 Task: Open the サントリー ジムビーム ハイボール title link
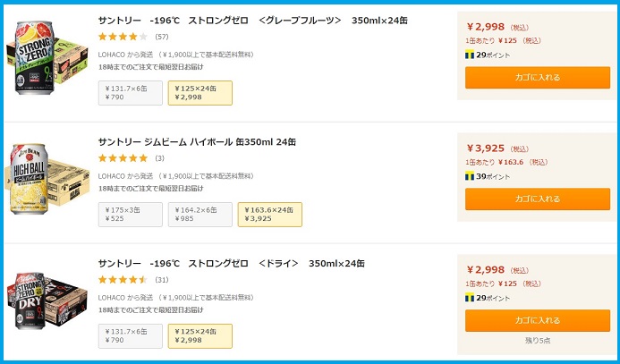[197, 141]
